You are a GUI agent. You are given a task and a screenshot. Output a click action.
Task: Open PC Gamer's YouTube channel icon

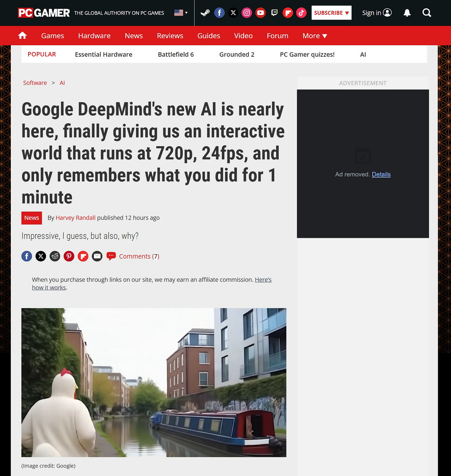pyautogui.click(x=261, y=13)
